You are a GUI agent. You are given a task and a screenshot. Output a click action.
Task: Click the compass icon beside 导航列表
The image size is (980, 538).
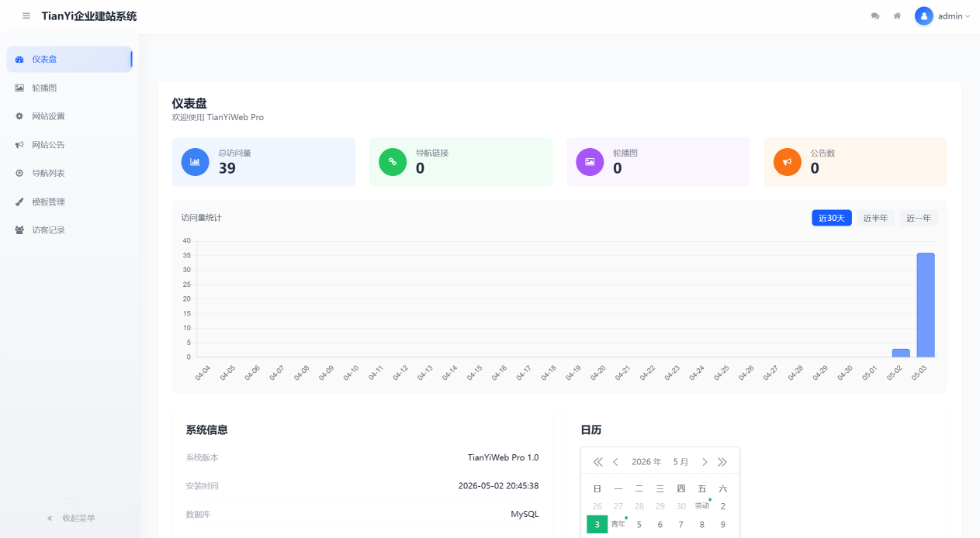point(19,173)
